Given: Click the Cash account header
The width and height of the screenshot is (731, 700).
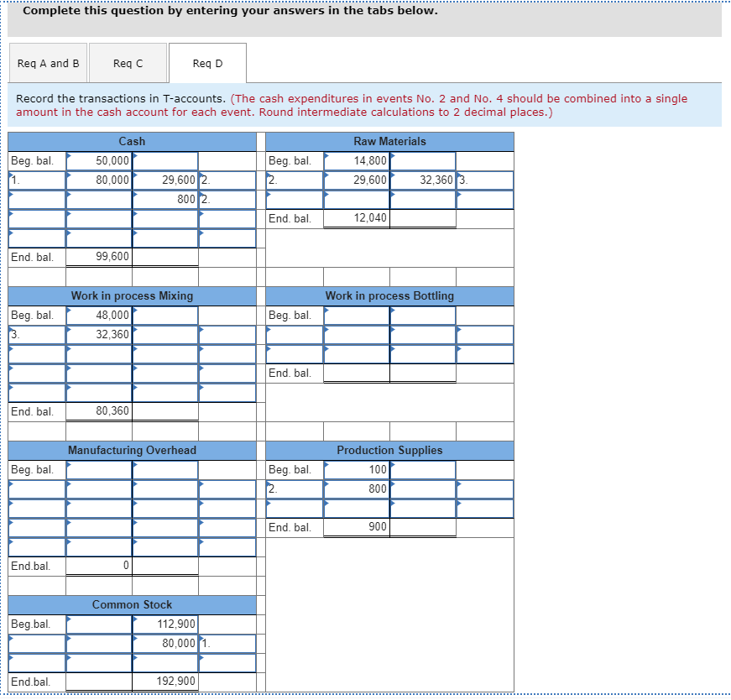Looking at the screenshot, I should point(132,141).
